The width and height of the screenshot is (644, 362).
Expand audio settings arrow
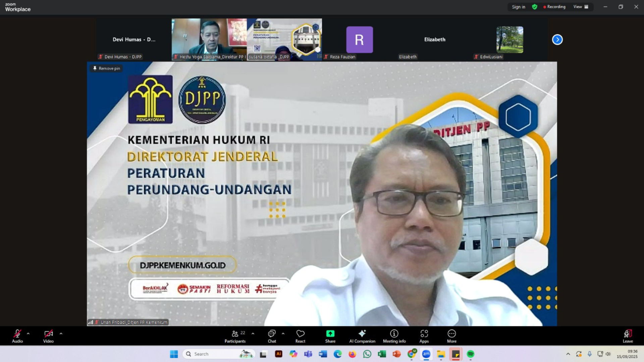coord(28,334)
